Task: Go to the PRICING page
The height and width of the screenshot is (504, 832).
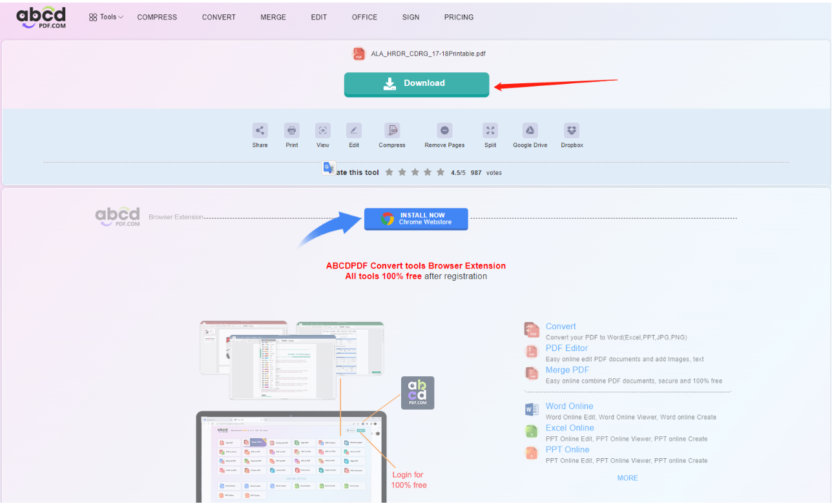Action: tap(459, 17)
